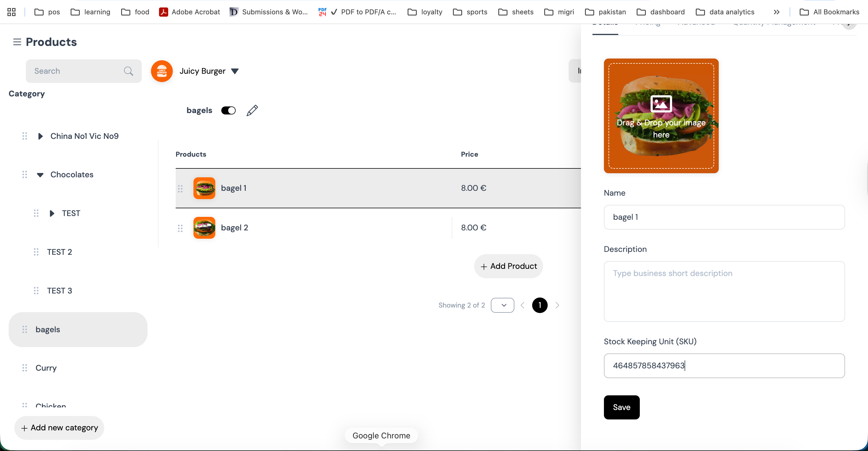
Task: Toggle the bagels category switch off
Action: (x=228, y=110)
